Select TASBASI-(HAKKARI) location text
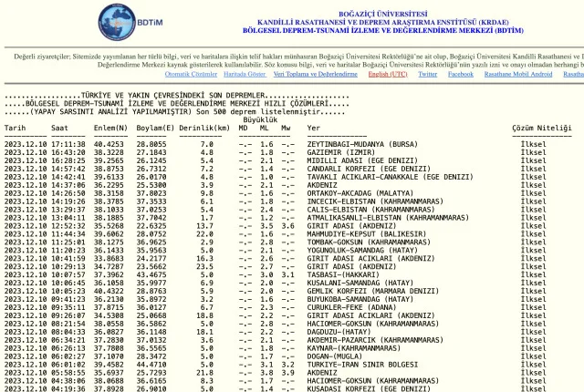This screenshot has width=584, height=392. 343,274
